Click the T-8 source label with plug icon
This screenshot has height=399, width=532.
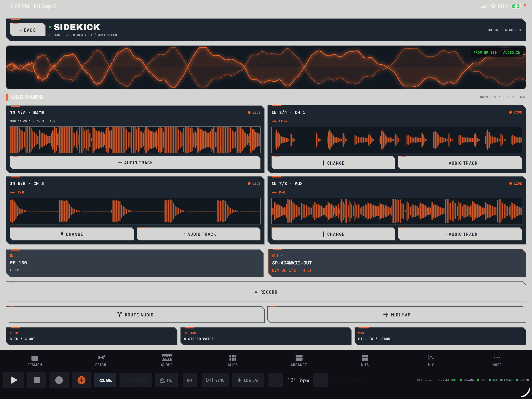click(x=17, y=192)
